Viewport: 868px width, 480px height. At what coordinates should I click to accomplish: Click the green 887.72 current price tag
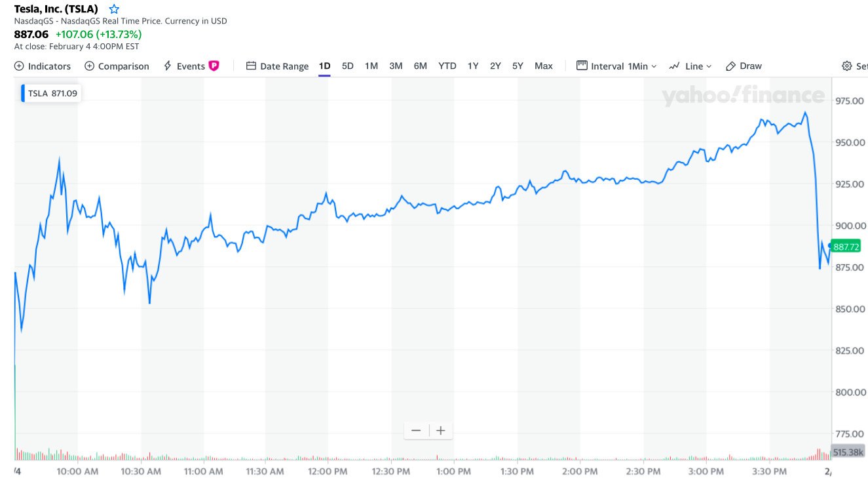click(x=845, y=247)
